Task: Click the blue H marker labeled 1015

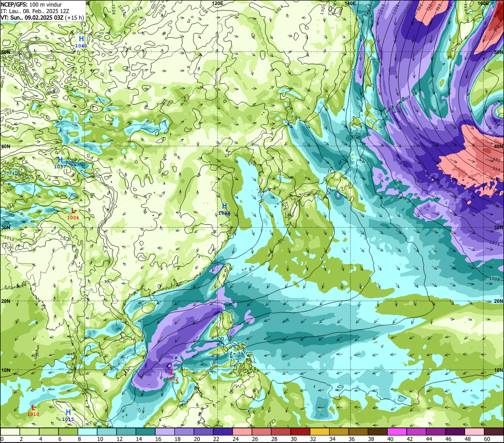Action: point(68,412)
